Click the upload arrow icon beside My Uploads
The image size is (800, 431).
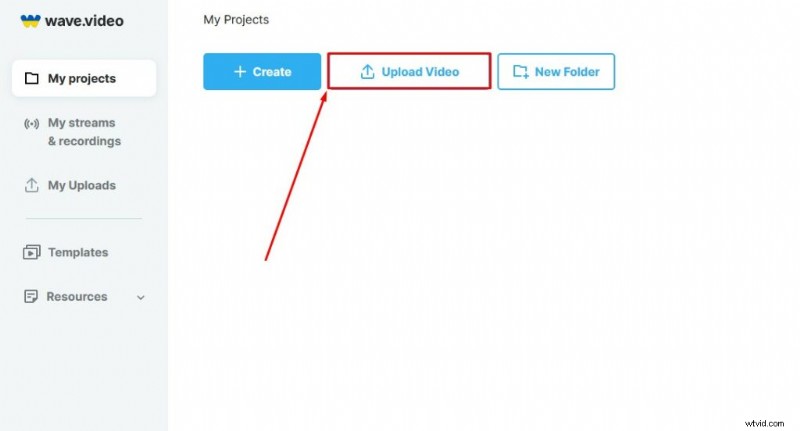tap(32, 185)
